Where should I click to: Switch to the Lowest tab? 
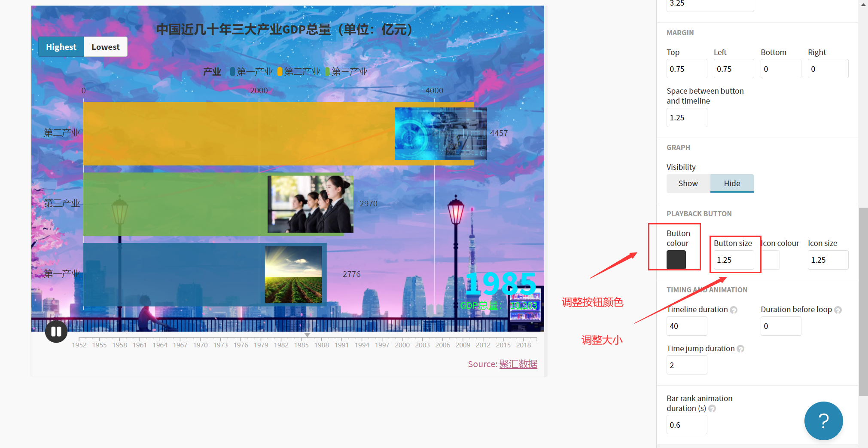point(105,46)
